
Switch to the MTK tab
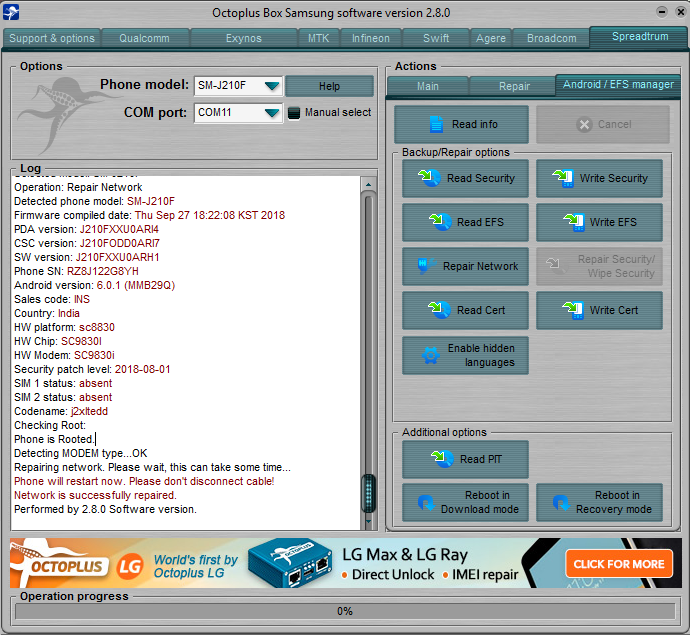(x=319, y=38)
